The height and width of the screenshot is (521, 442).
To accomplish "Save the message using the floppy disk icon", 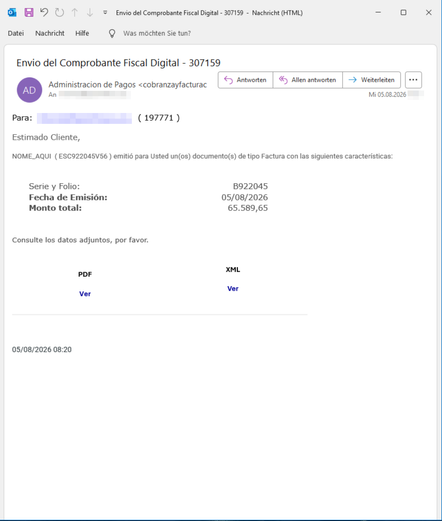I will click(29, 13).
